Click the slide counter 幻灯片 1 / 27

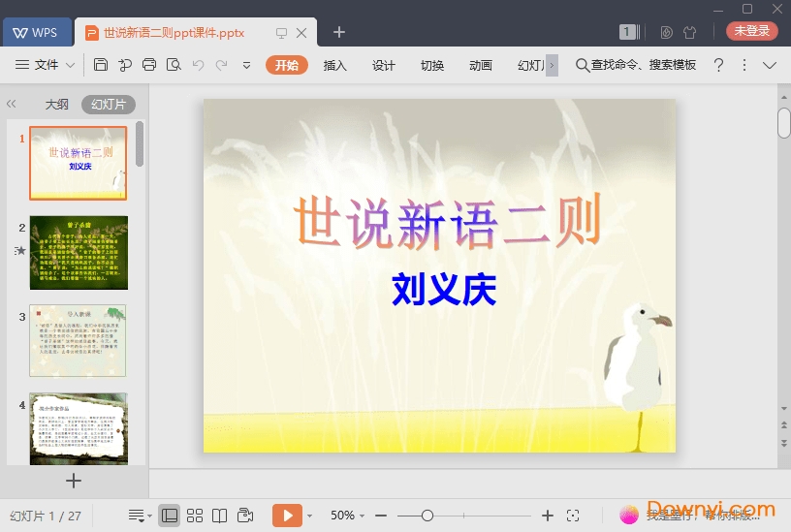click(46, 516)
